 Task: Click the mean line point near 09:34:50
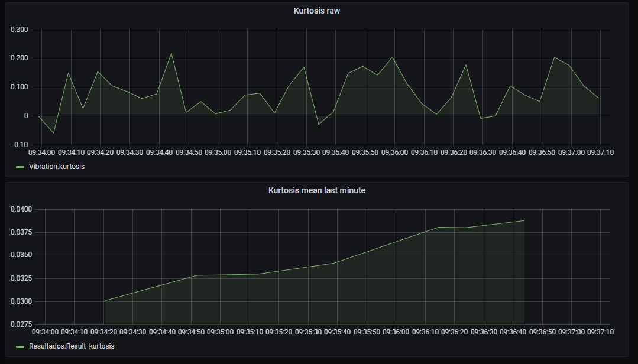[196, 275]
